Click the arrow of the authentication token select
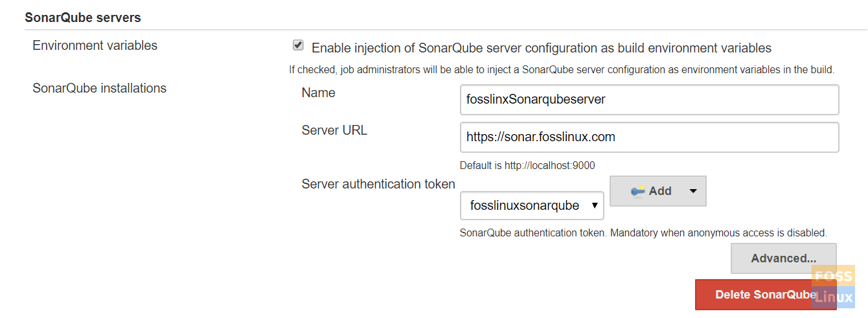The image size is (868, 318). tap(595, 206)
